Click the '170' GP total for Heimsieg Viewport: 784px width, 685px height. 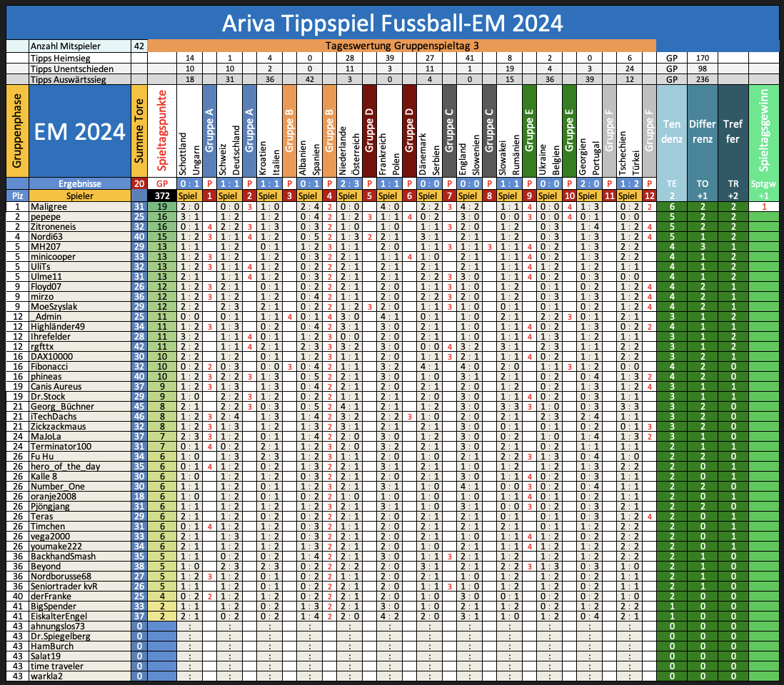point(703,58)
